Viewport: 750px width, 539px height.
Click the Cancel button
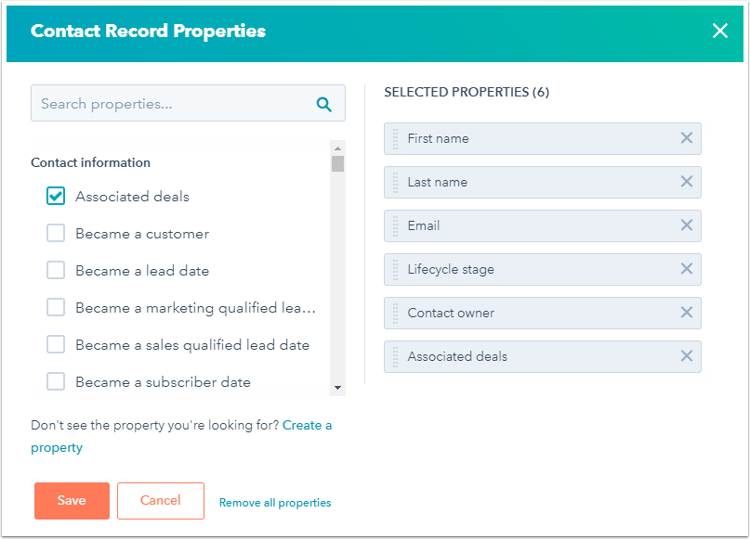point(160,500)
